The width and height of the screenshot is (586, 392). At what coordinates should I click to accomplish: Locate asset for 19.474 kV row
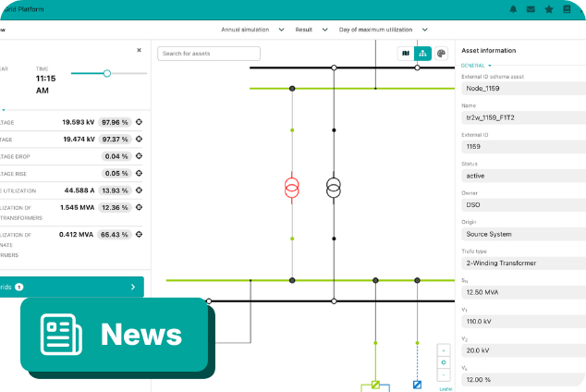pyautogui.click(x=139, y=139)
